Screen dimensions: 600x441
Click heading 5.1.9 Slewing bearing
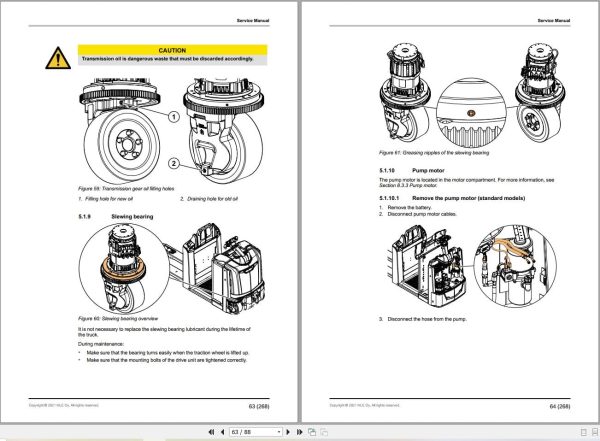[116, 216]
